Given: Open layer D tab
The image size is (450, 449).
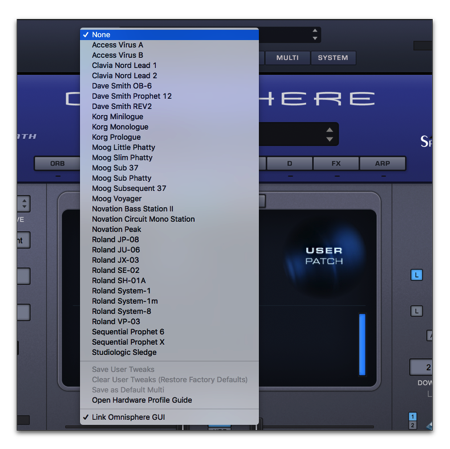Looking at the screenshot, I should (x=290, y=164).
